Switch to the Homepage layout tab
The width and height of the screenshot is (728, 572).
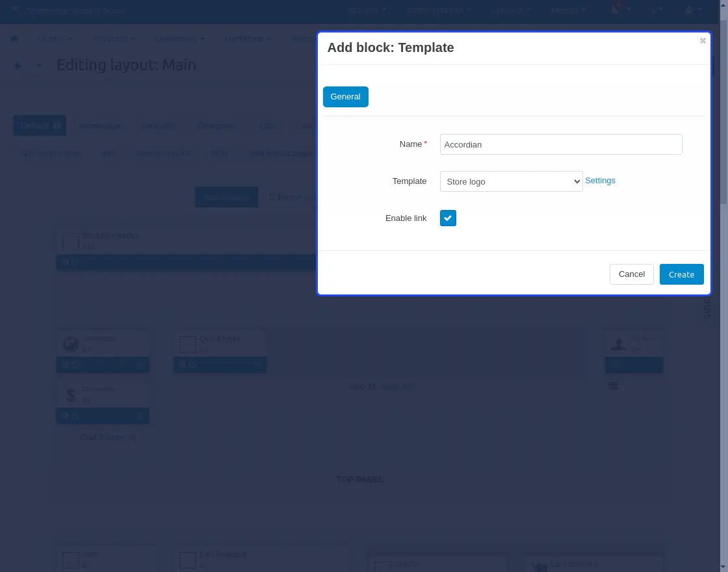point(100,125)
